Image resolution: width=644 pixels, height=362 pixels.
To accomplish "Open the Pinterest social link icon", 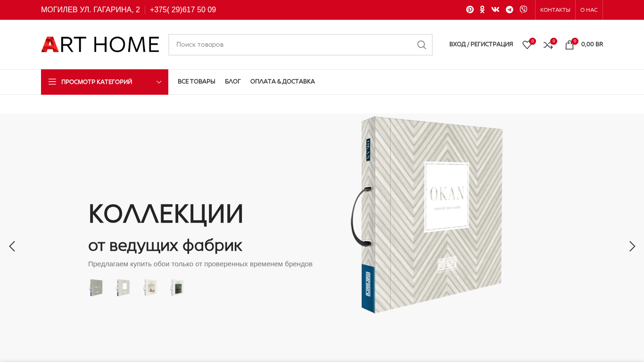I will (470, 9).
